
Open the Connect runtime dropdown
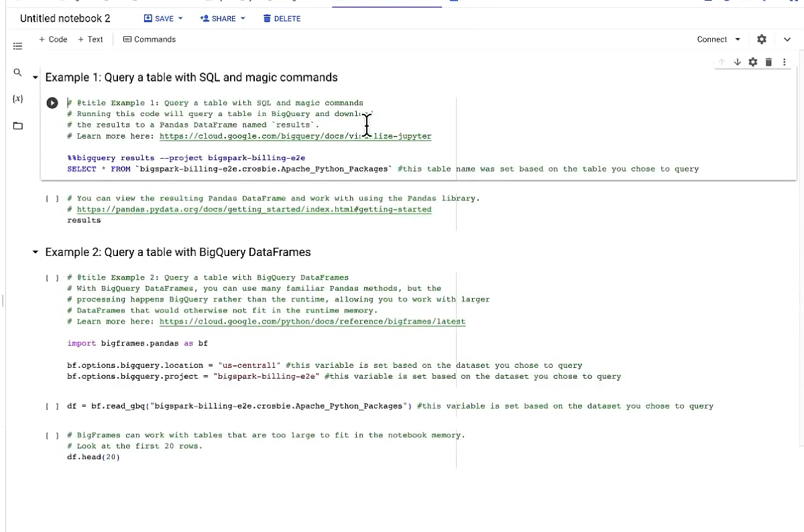(717, 39)
